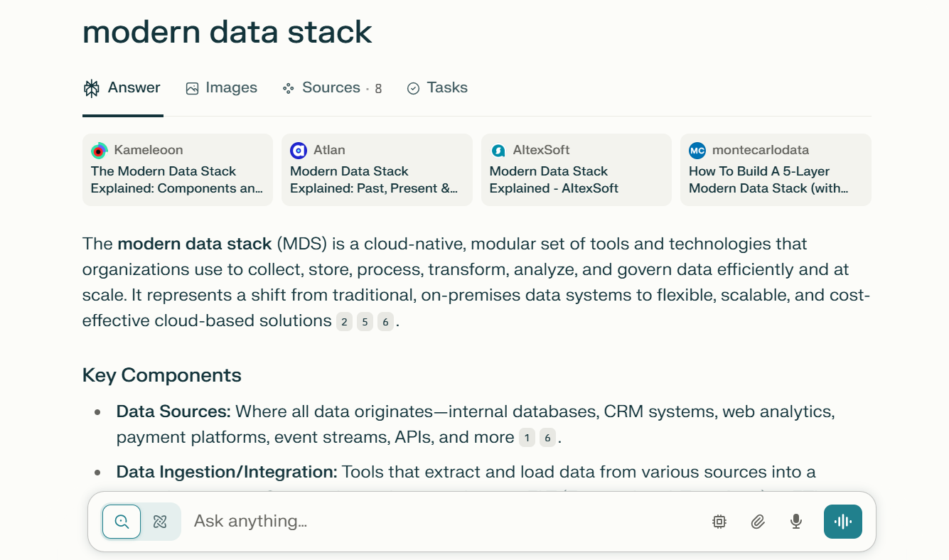Go to the Tasks tab
Screen dimensions: 949x560
coord(437,88)
